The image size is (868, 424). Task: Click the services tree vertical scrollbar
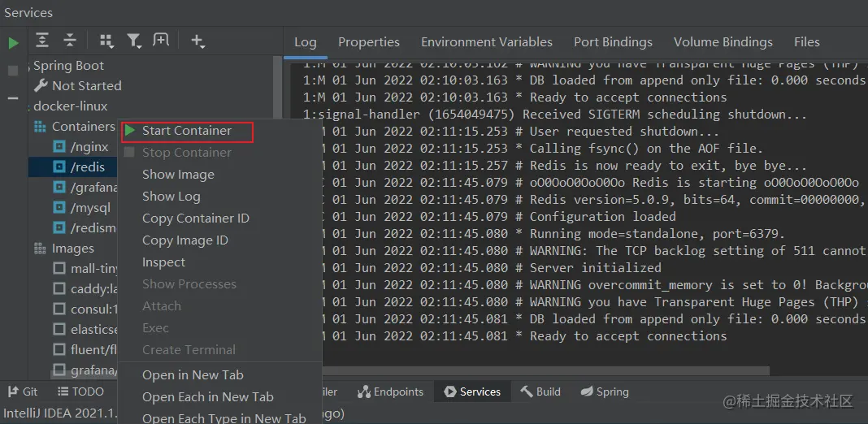point(278,89)
